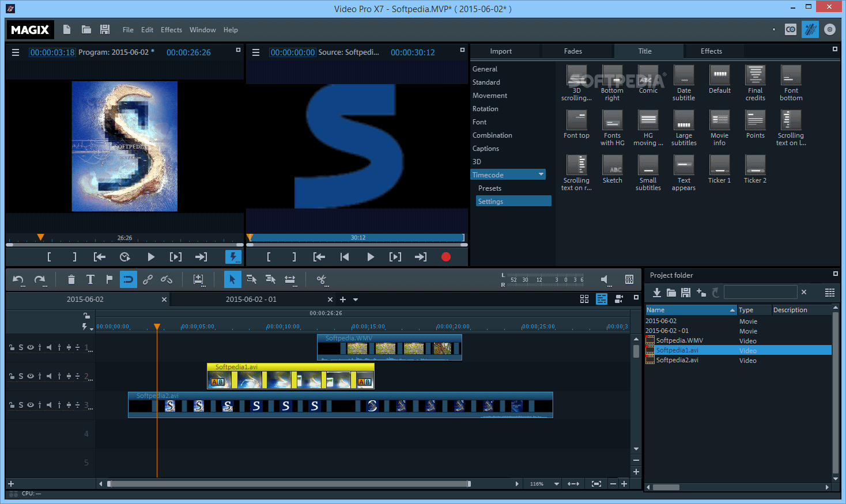Click the source monitor position bar

pos(357,237)
